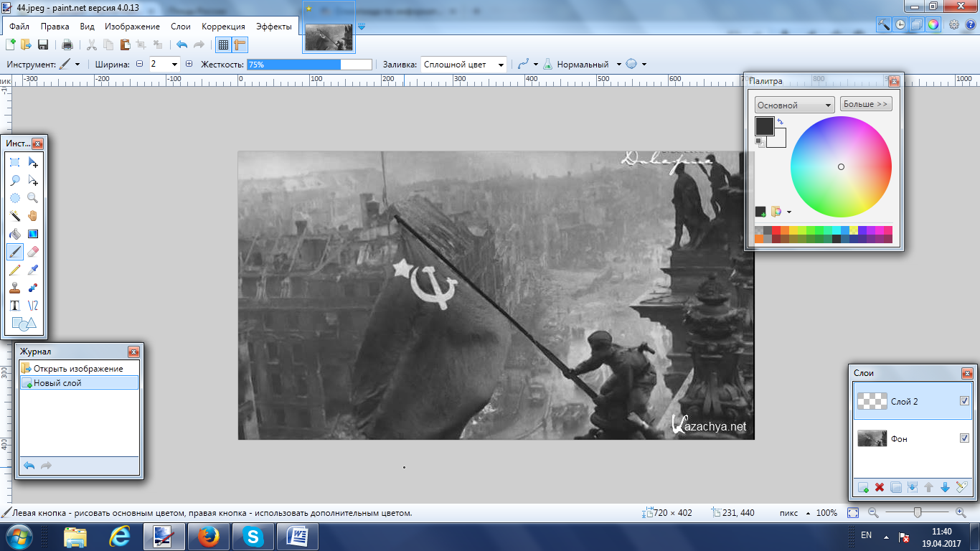Click the Undo arrow in main toolbar
Image resolution: width=980 pixels, height=551 pixels.
[x=182, y=44]
